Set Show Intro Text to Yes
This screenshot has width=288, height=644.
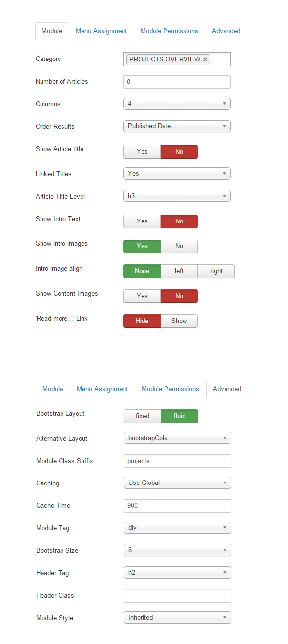pyautogui.click(x=142, y=221)
